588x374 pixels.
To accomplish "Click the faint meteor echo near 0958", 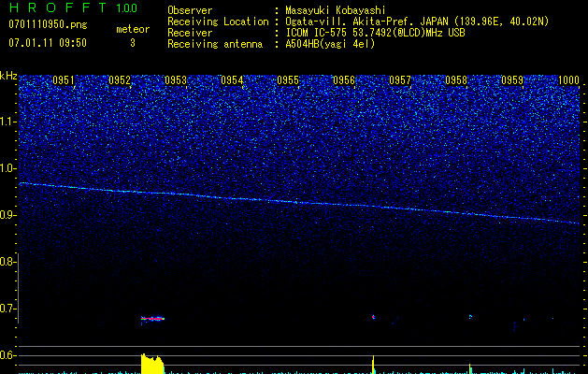I will tap(470, 317).
